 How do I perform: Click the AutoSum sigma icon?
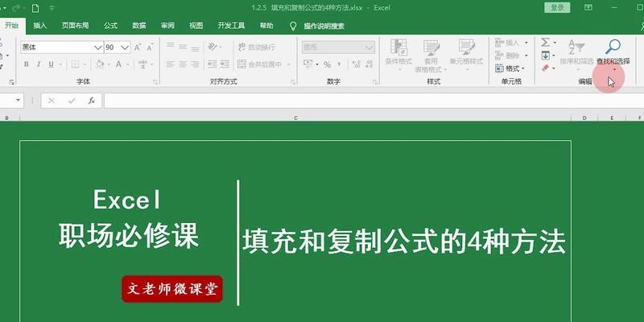click(x=545, y=43)
